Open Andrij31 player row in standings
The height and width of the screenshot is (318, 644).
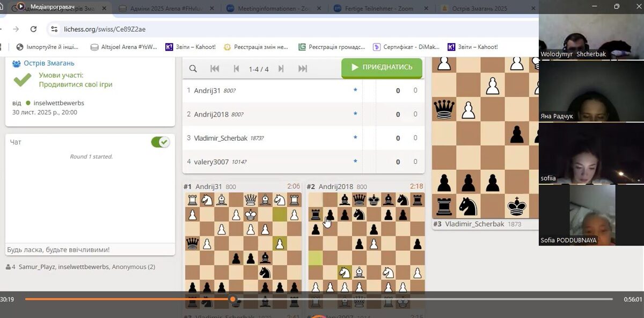(x=207, y=91)
